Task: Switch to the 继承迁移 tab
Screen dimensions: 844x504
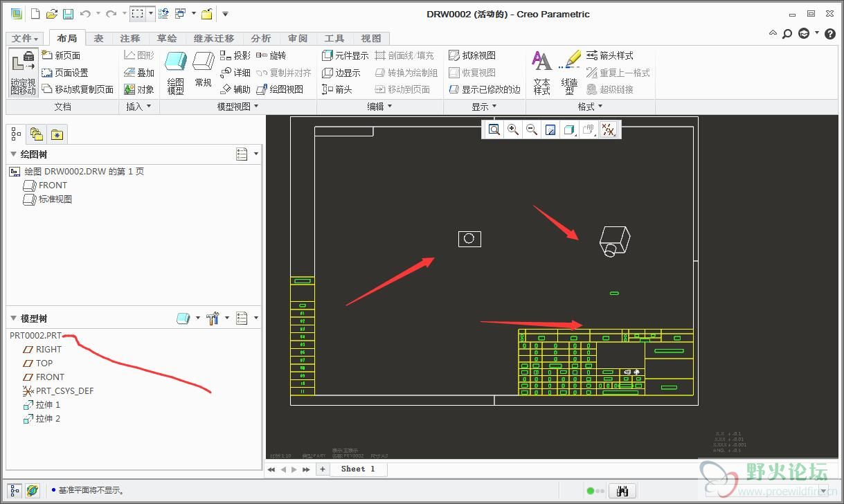Action: 214,39
